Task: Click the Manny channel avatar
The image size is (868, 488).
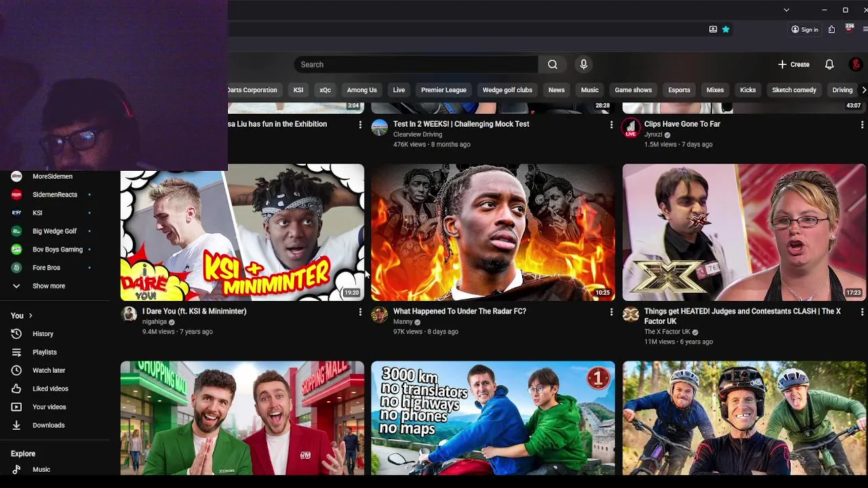Action: (x=380, y=314)
